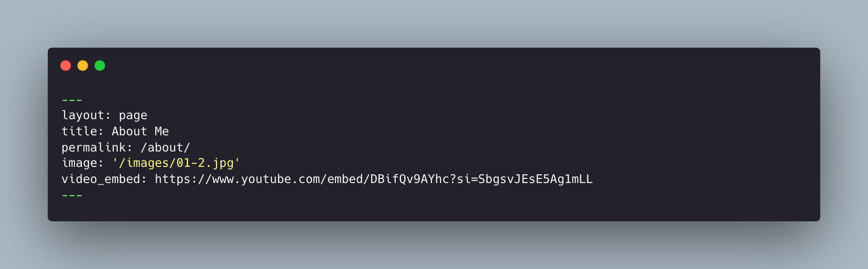Select the "/about/" permalink value

click(165, 148)
